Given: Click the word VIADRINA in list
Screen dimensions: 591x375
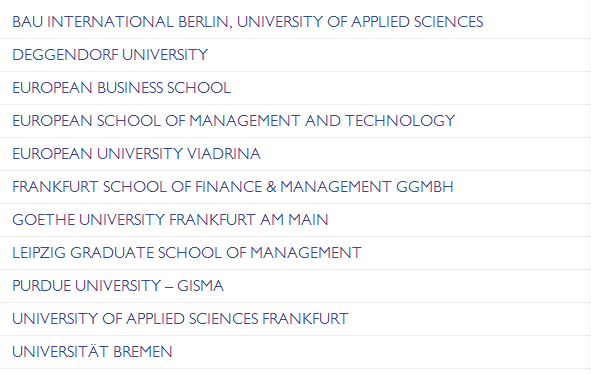Looking at the screenshot, I should tap(224, 154).
